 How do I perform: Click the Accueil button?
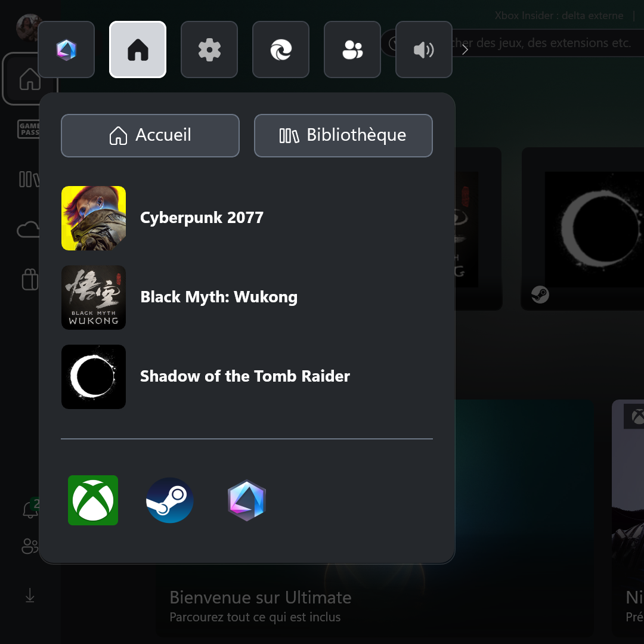pos(150,135)
